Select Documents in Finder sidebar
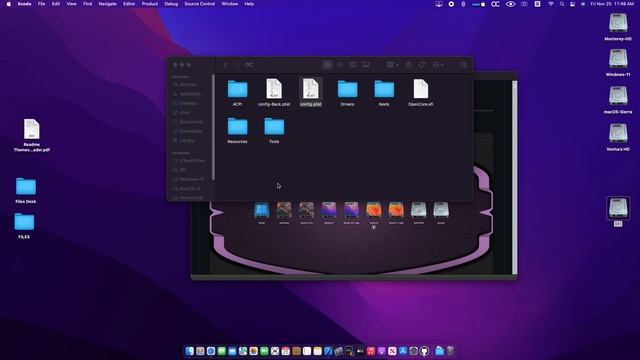The width and height of the screenshot is (640, 360). coord(189,122)
